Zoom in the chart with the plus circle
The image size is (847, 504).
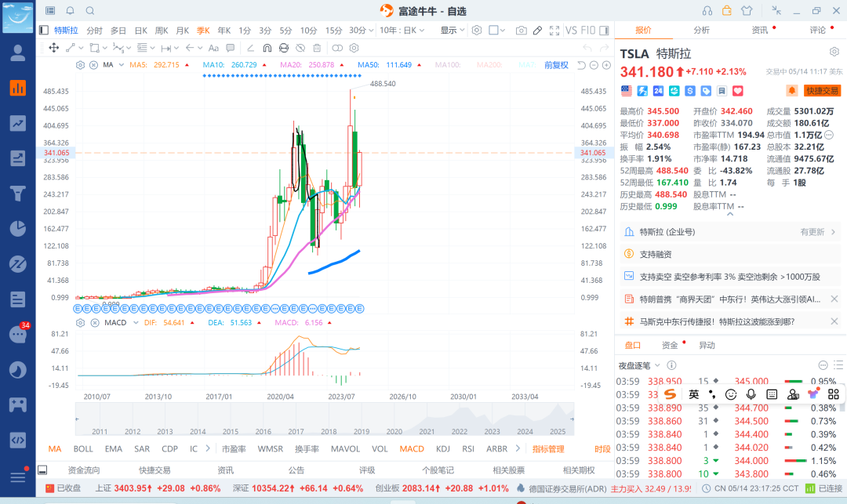[606, 65]
